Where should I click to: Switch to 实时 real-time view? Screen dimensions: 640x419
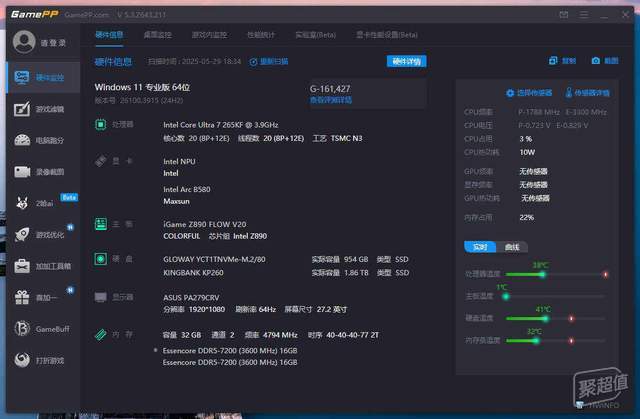[x=480, y=247]
